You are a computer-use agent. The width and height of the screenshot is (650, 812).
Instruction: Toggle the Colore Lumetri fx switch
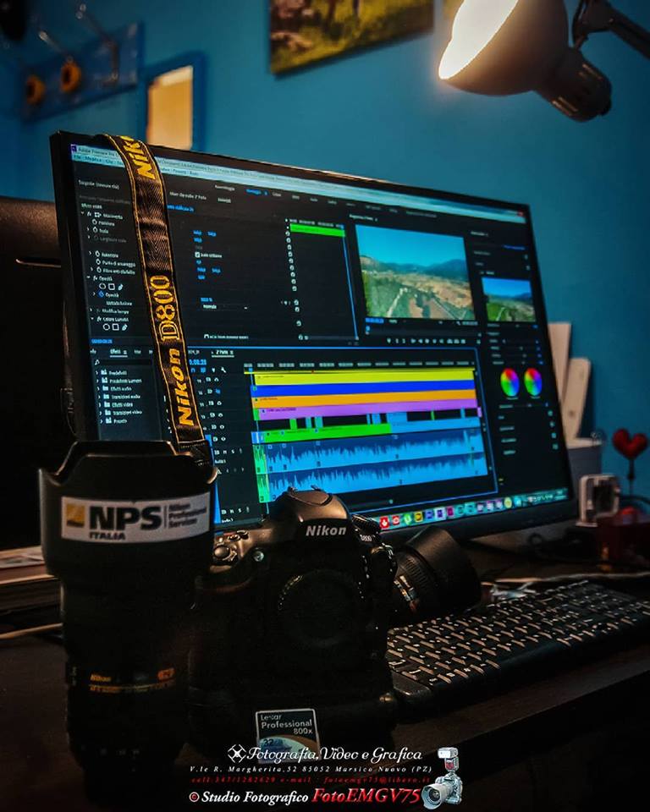point(98,319)
